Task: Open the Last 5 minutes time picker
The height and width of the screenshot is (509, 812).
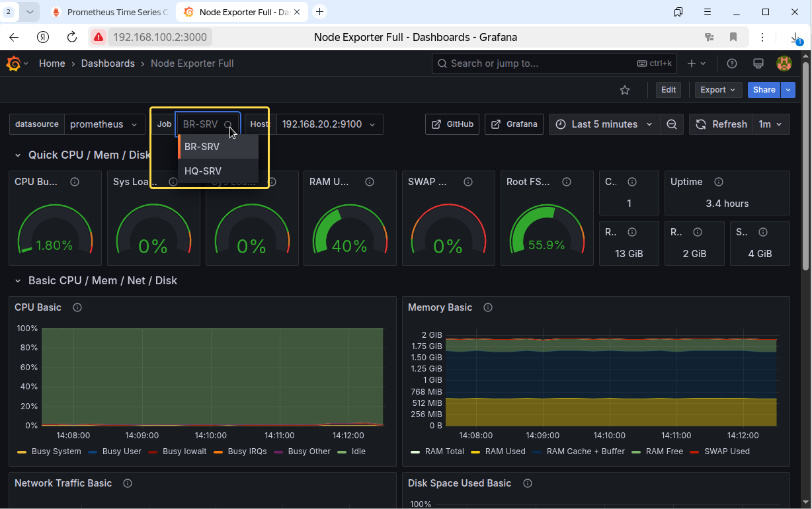Action: tap(605, 124)
